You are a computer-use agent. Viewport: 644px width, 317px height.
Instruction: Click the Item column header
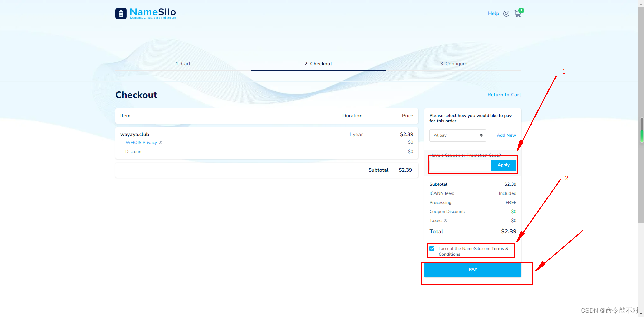pos(125,116)
